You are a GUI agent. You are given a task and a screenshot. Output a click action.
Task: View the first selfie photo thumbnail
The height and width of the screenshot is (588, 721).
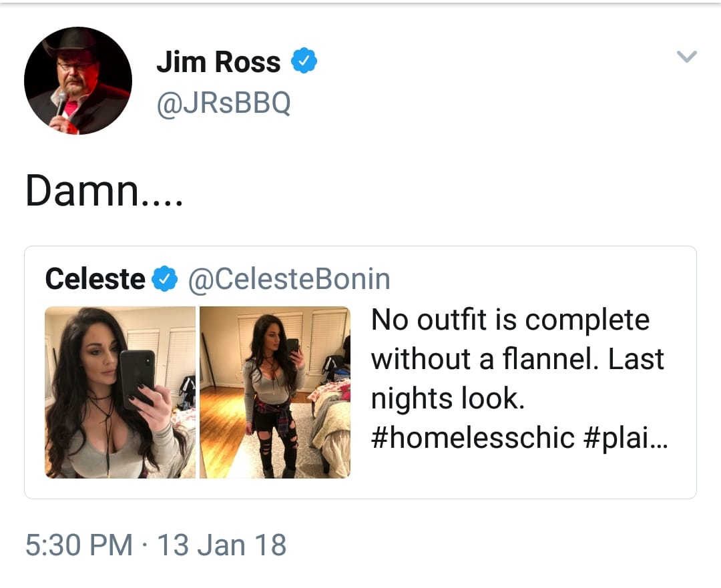pos(120,392)
